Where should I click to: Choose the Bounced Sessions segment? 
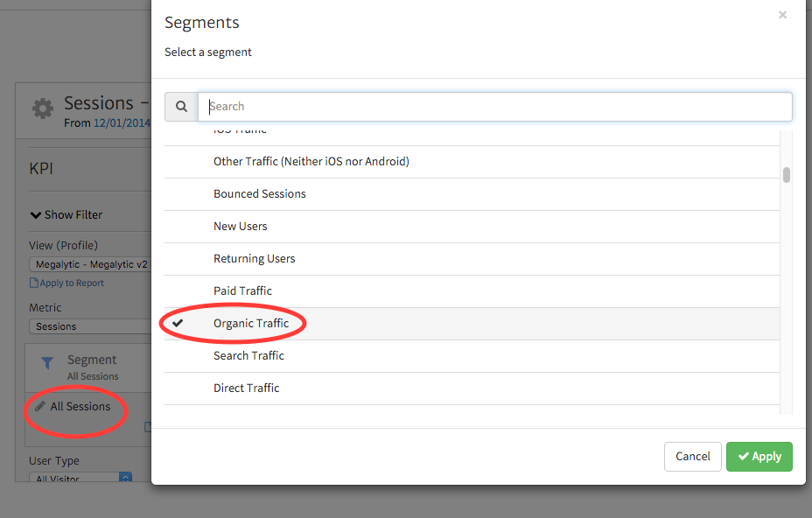point(259,193)
